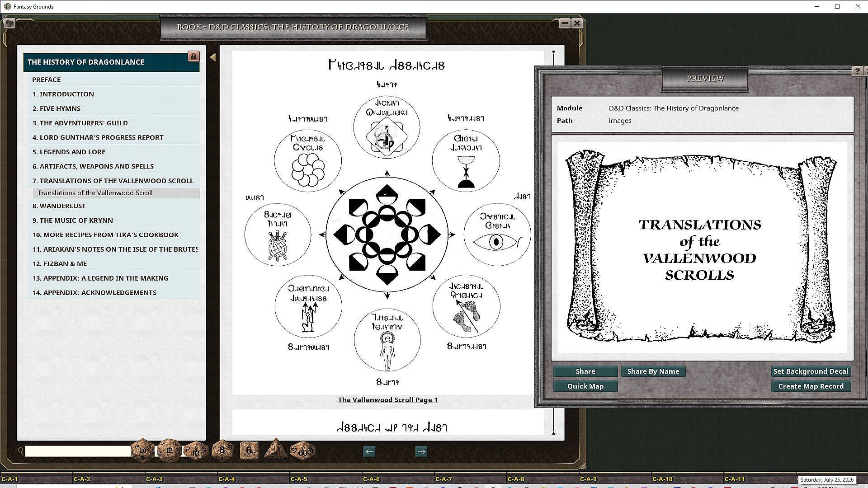Screen dimensions: 868x488
Task: Click the search magnifier icon
Action: [20, 451]
